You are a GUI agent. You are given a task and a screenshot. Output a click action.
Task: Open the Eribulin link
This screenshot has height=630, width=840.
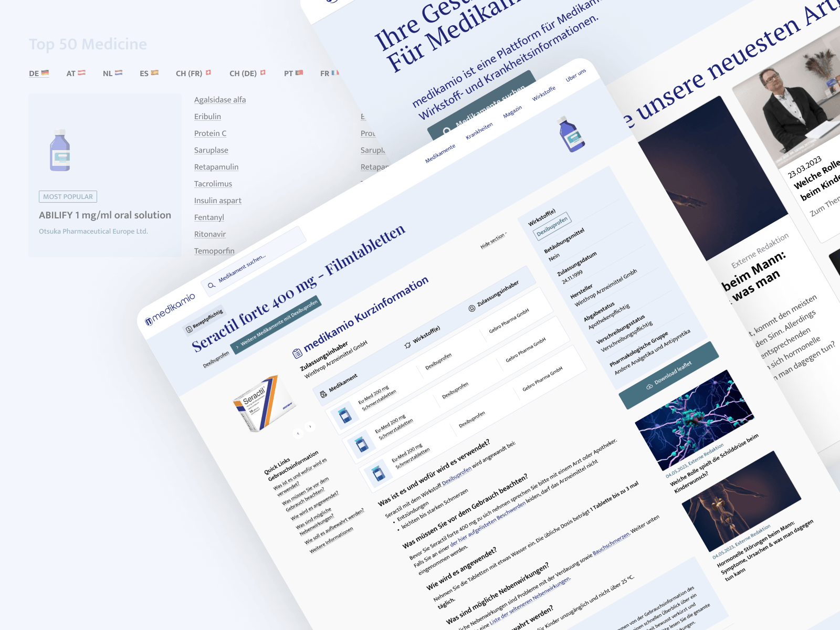(x=207, y=117)
